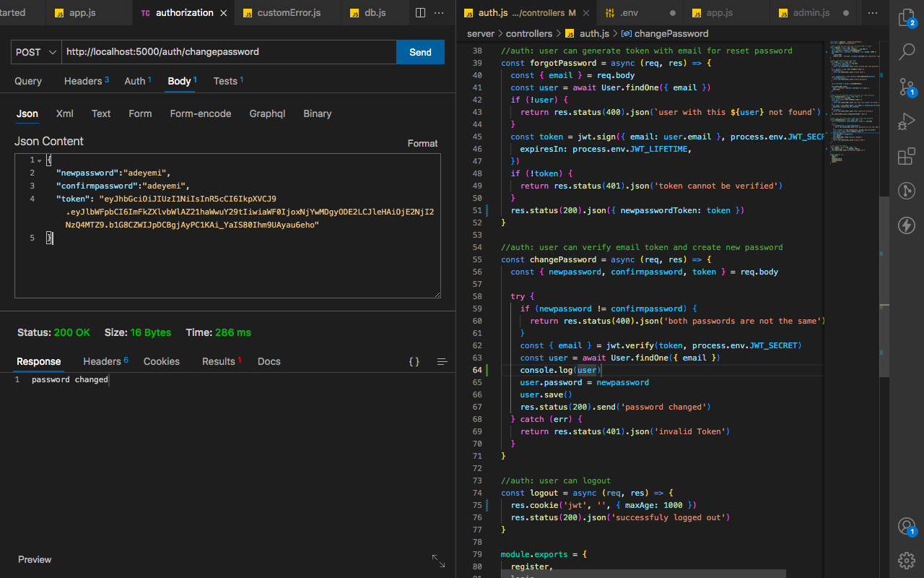The height and width of the screenshot is (578, 924).
Task: Select the request Headers tab with count 3
Action: point(87,81)
